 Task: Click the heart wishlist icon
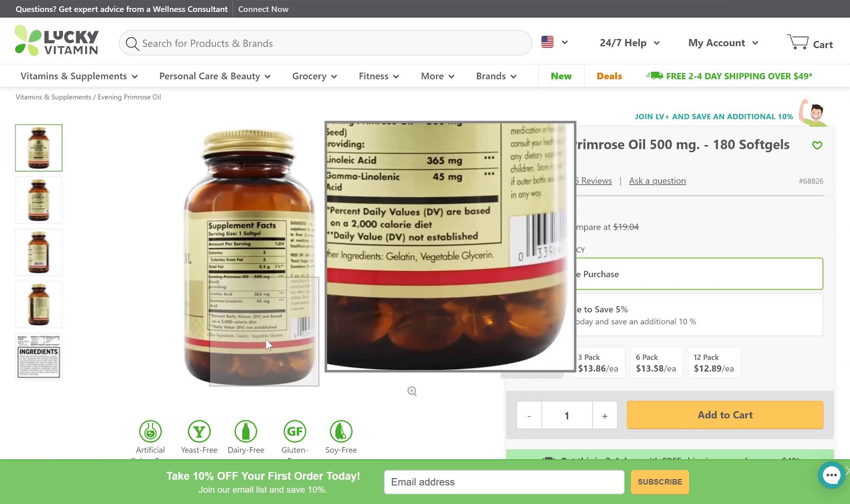coord(817,145)
